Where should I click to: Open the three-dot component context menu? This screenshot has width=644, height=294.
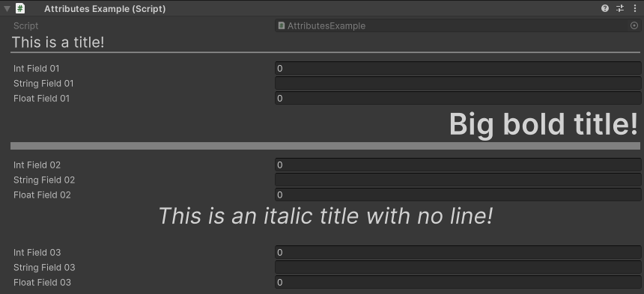634,8
